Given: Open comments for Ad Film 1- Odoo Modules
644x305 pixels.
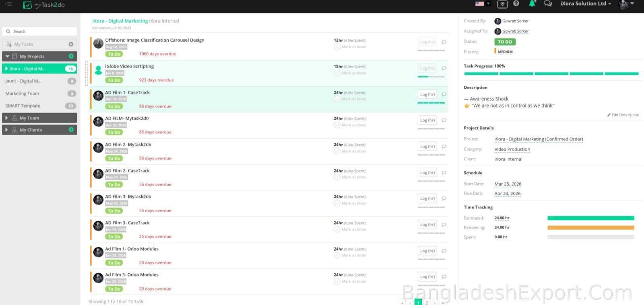Looking at the screenshot, I should click(444, 251).
